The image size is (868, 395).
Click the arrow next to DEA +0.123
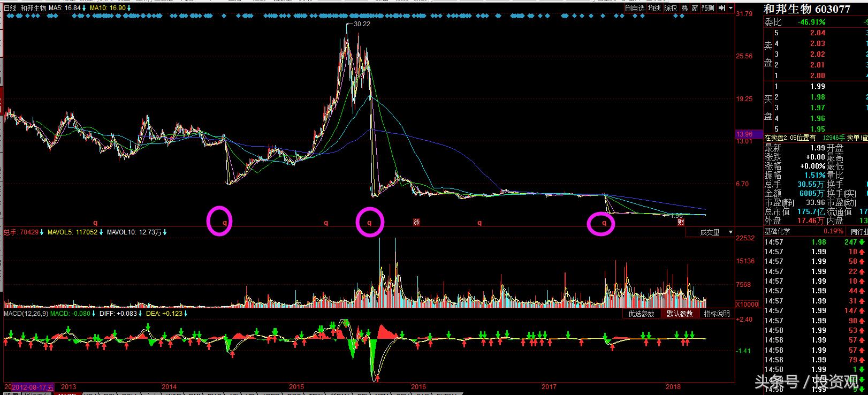coord(185,314)
